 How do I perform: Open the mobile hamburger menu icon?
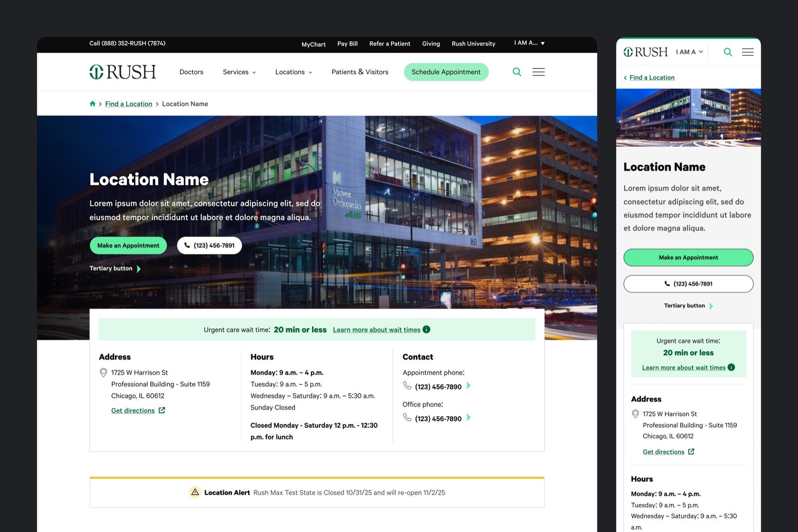tap(748, 52)
